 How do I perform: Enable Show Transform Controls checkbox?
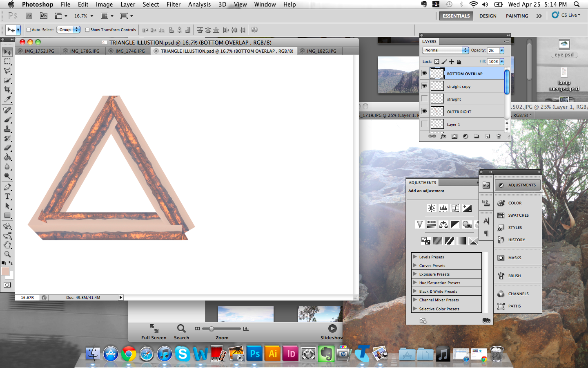[87, 30]
